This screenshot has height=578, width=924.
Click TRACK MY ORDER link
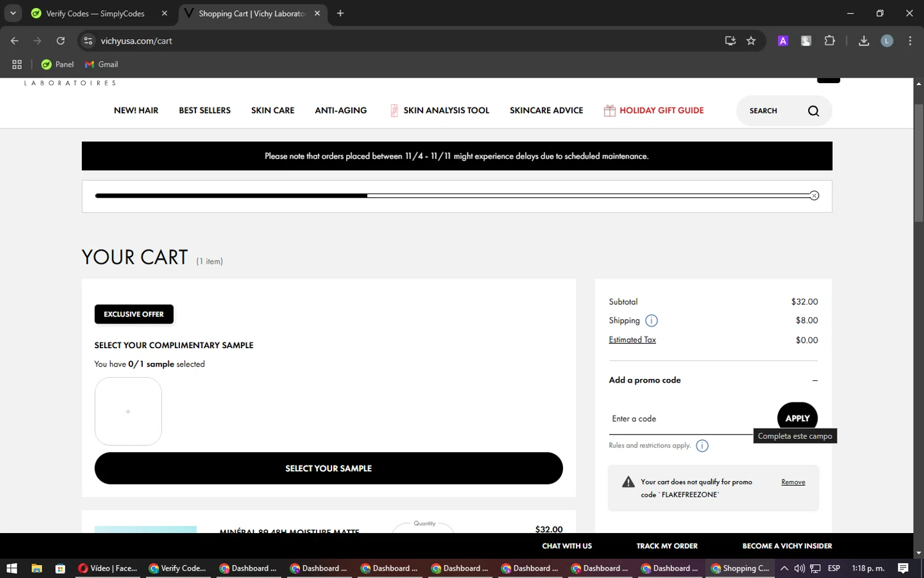point(667,546)
